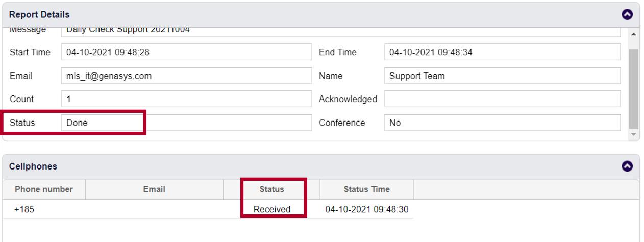Sort by the Phone number column header

pos(44,189)
